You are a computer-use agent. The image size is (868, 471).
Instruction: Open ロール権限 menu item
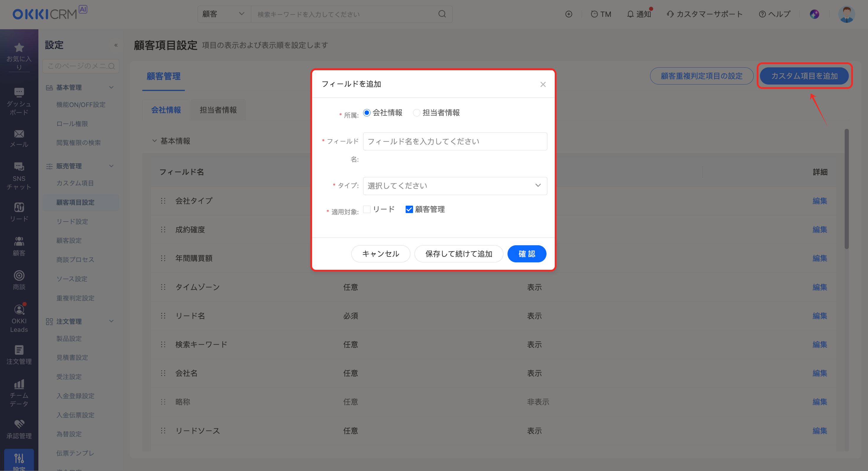(x=72, y=124)
